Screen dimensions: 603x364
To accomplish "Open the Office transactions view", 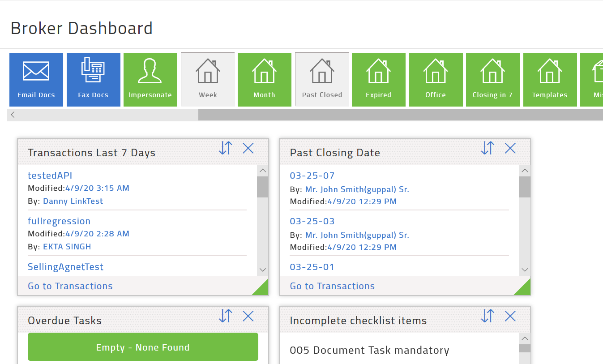I will (436, 79).
